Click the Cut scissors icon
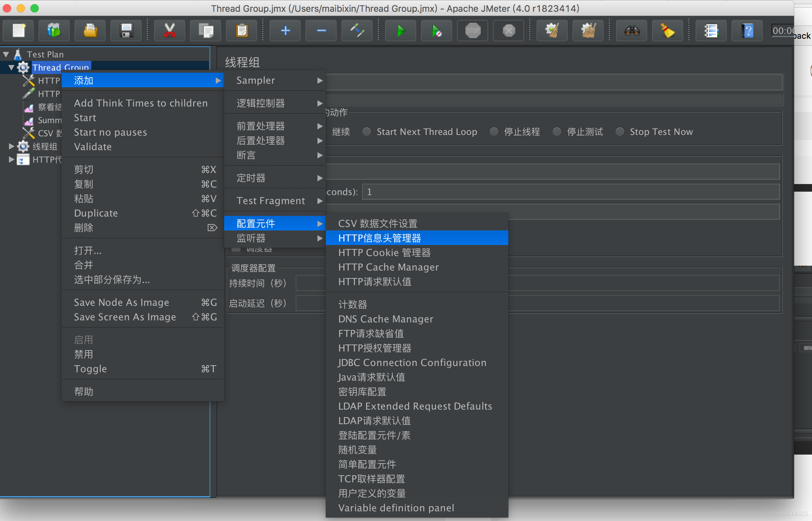 [169, 31]
